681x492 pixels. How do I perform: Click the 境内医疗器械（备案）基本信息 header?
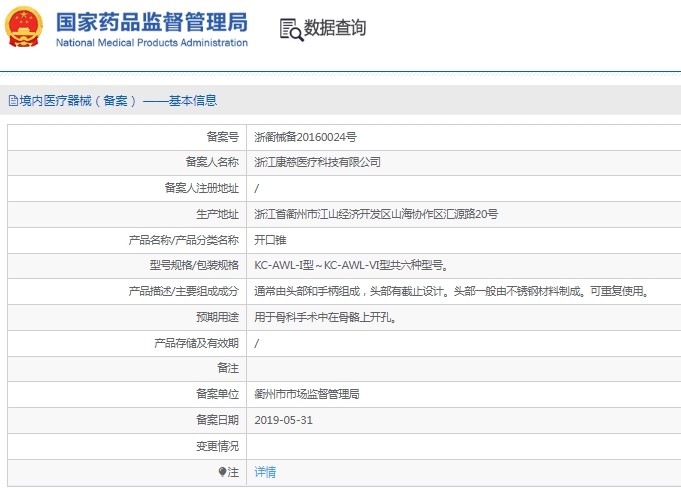tap(118, 101)
